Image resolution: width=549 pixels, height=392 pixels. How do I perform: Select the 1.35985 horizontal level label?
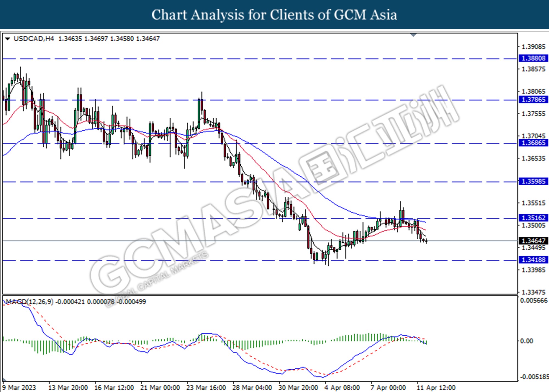point(533,181)
